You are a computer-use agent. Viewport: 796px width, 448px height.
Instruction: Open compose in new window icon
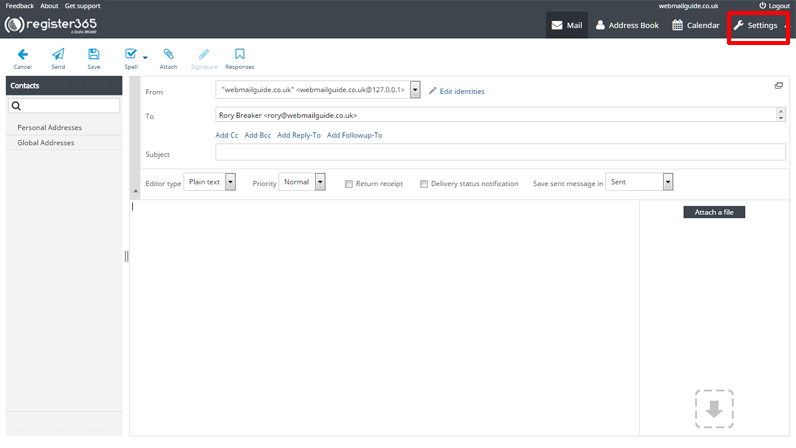779,86
